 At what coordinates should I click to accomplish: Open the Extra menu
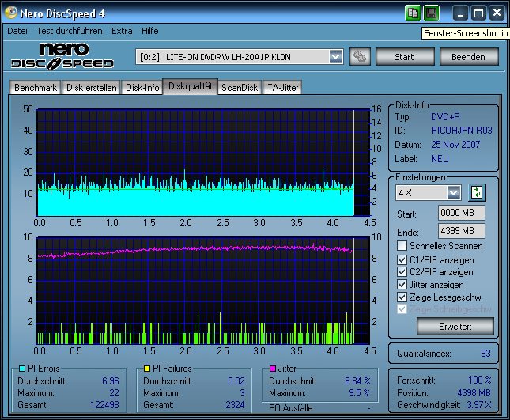[x=122, y=31]
